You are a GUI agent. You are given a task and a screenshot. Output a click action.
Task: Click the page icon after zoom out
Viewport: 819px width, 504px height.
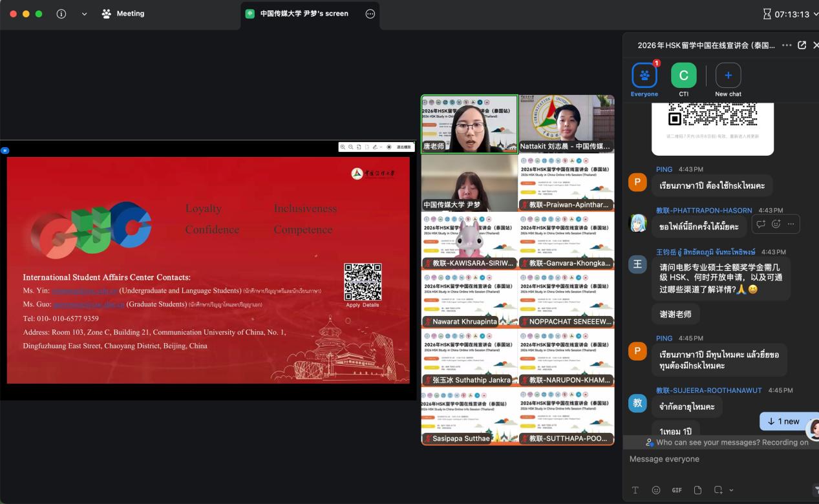tap(359, 147)
